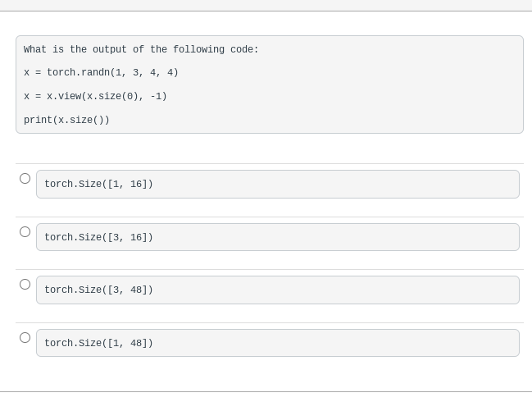Click the code line x = torch.randn(1, 3, 4, 4)

point(101,73)
